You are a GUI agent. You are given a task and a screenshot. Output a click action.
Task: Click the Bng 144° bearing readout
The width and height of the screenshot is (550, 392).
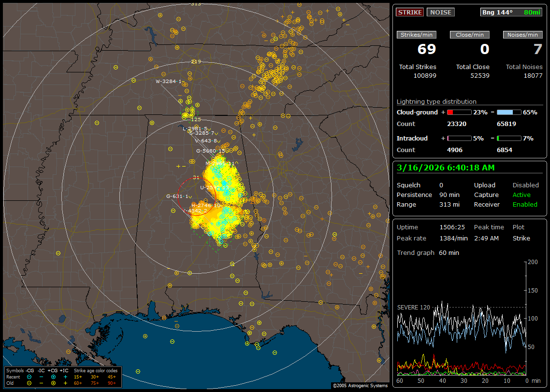[x=497, y=12]
